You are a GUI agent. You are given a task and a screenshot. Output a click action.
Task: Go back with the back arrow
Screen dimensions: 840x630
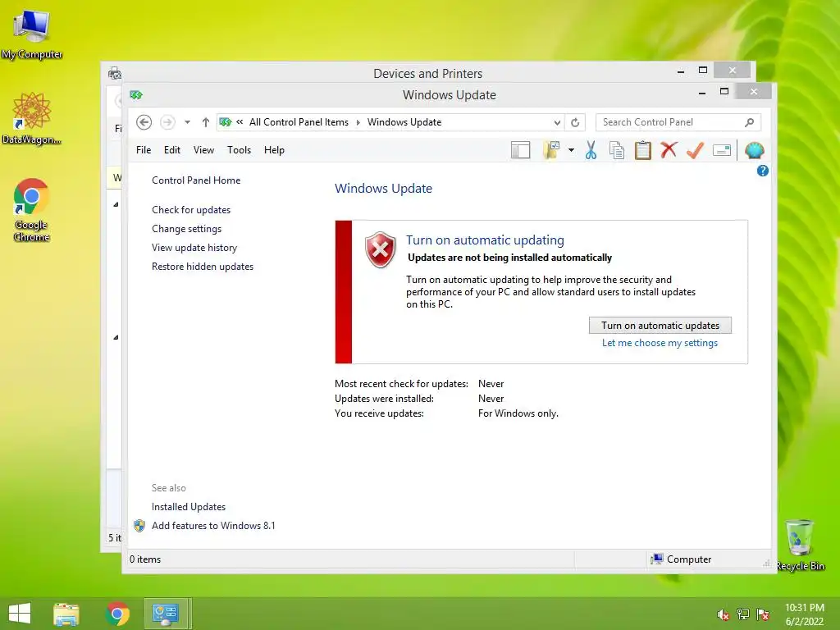(144, 122)
